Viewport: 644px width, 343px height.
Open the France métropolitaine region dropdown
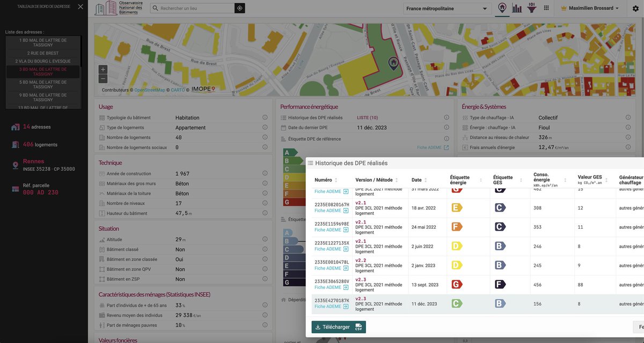point(448,9)
